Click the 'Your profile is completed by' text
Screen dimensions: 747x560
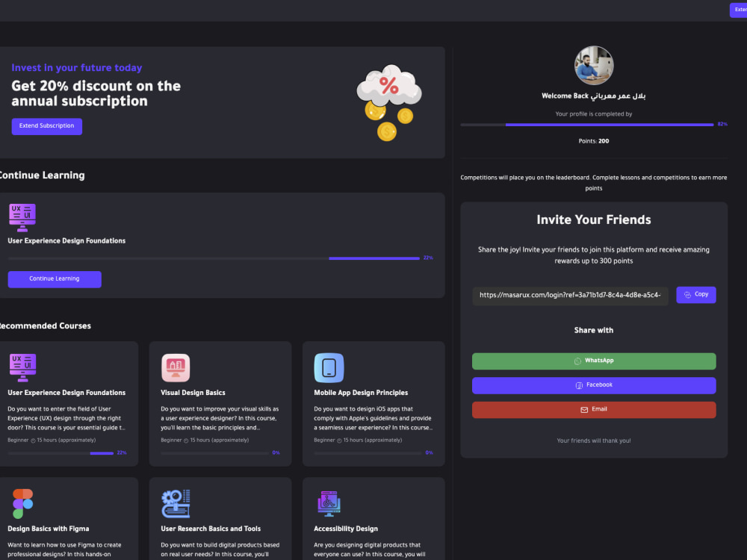(594, 114)
